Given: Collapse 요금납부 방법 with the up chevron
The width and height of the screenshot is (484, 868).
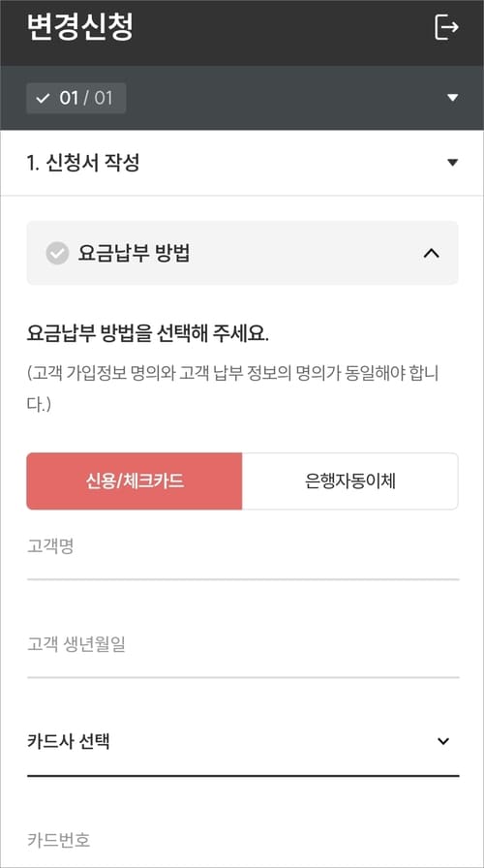Looking at the screenshot, I should [x=431, y=254].
